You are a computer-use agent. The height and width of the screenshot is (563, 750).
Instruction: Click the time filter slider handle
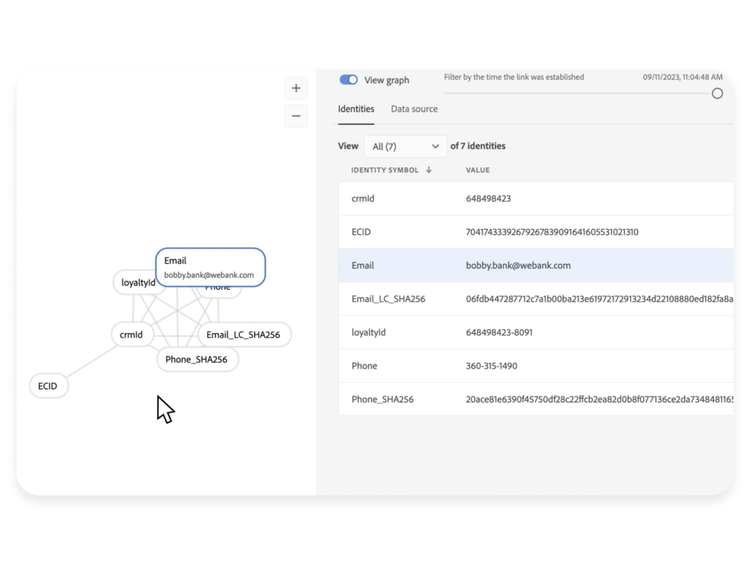(x=717, y=93)
